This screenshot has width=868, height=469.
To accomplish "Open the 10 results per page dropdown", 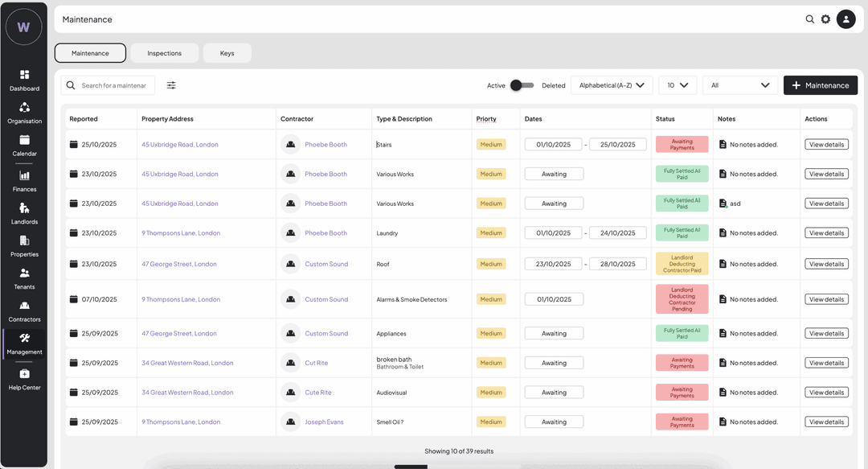I will tap(677, 85).
